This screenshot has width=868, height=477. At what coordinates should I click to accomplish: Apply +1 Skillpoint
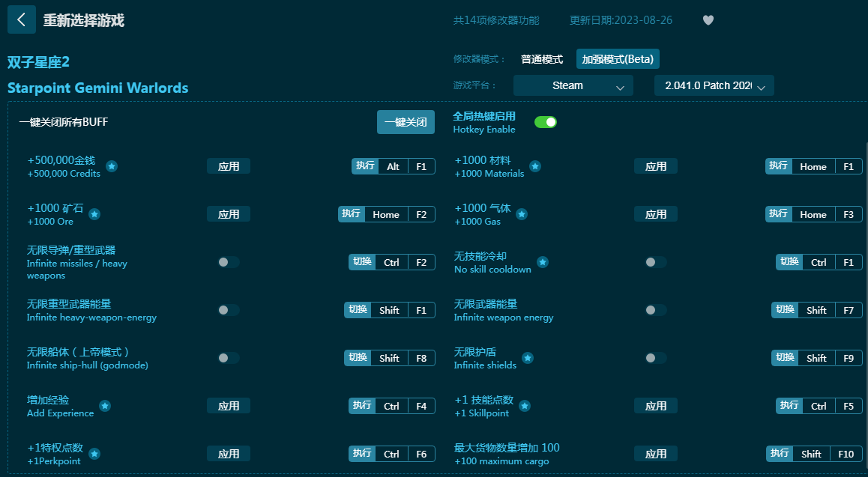656,407
